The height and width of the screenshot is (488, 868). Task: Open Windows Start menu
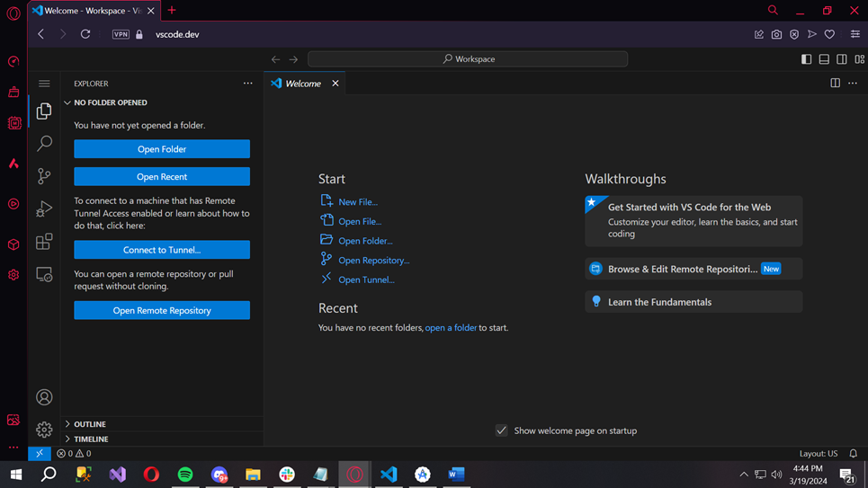(x=16, y=475)
